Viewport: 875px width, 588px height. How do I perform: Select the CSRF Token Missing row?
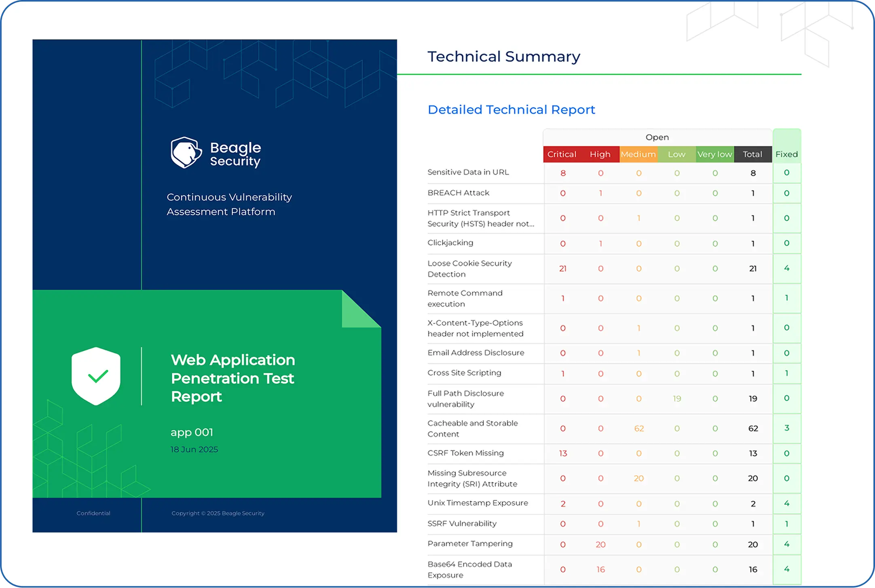point(614,453)
